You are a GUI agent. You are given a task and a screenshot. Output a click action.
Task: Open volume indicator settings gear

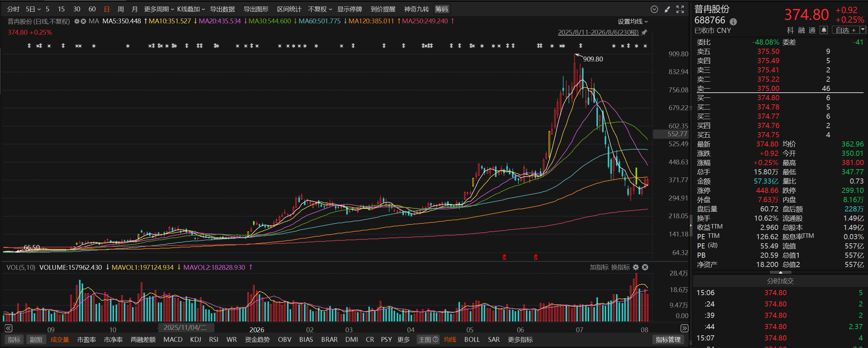(636, 267)
